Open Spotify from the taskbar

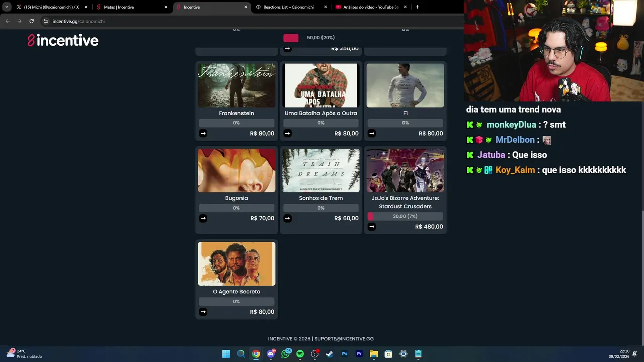click(x=300, y=354)
